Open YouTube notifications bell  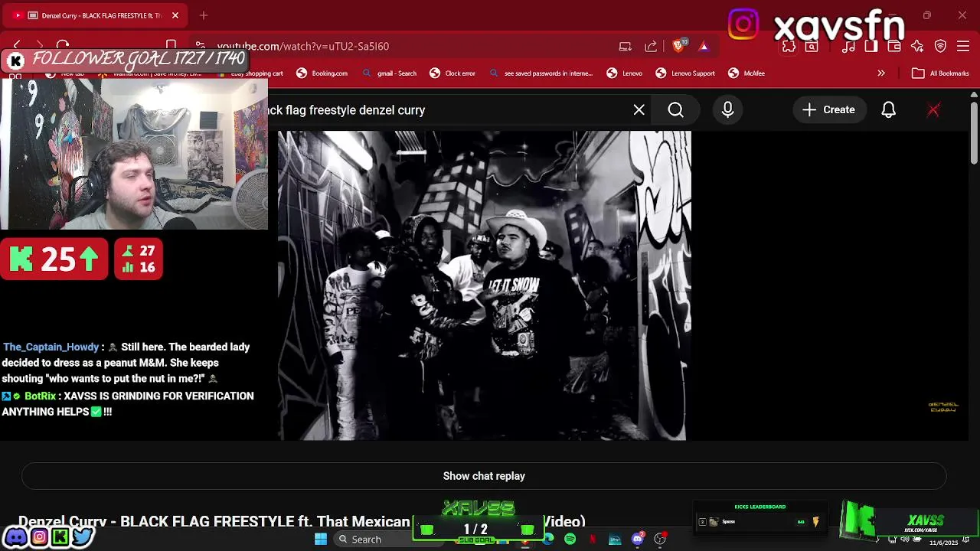[x=888, y=110]
